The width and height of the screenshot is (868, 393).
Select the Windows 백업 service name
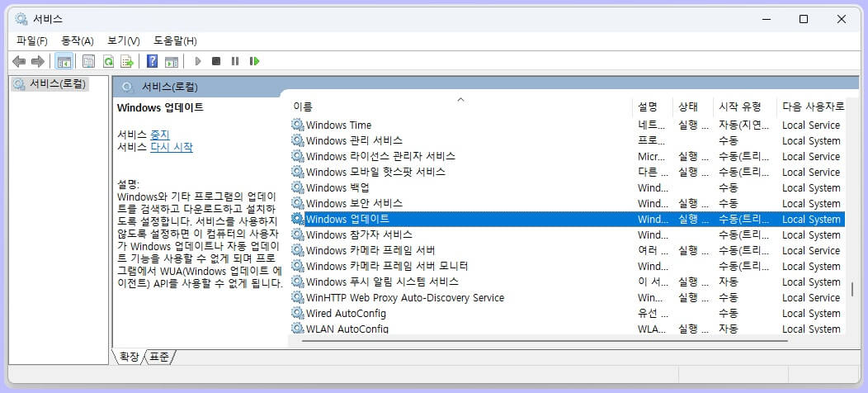(x=337, y=188)
